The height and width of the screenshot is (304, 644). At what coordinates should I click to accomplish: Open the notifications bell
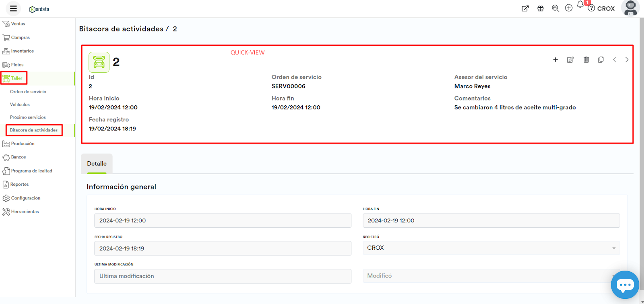[580, 5]
